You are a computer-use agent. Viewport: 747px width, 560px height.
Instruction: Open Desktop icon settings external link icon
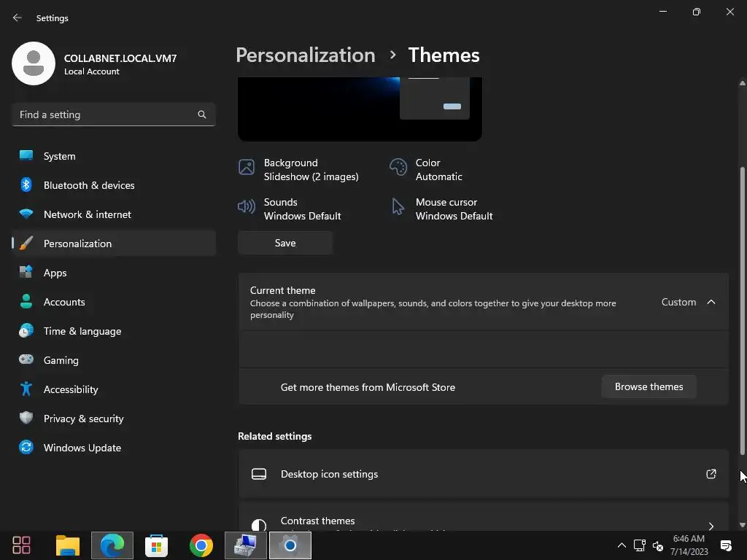point(711,474)
